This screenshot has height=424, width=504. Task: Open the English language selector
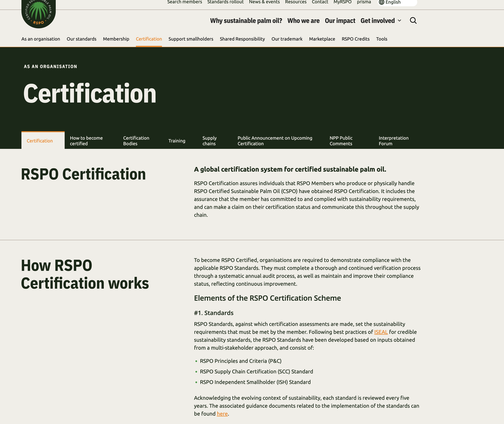click(397, 2)
